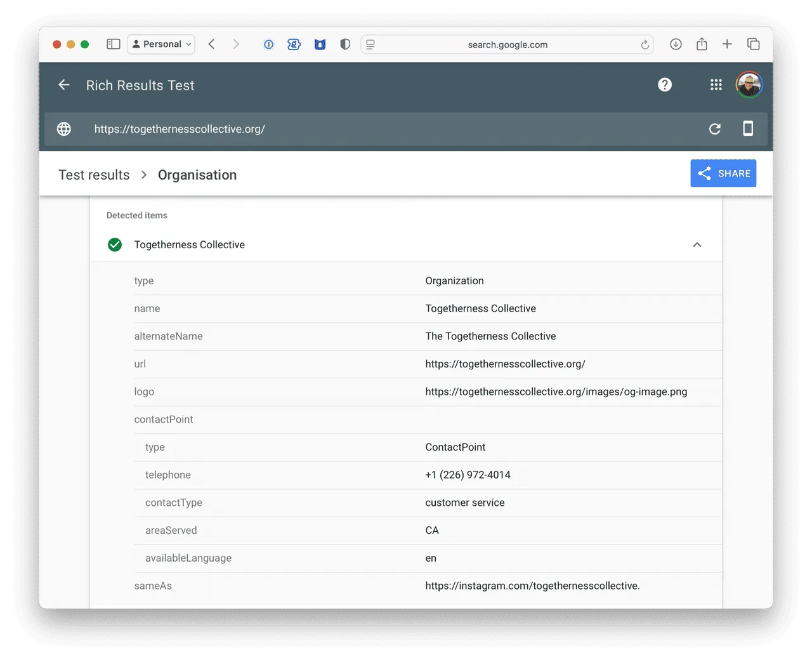Open the Google account avatar
The width and height of the screenshot is (812, 660).
[749, 85]
